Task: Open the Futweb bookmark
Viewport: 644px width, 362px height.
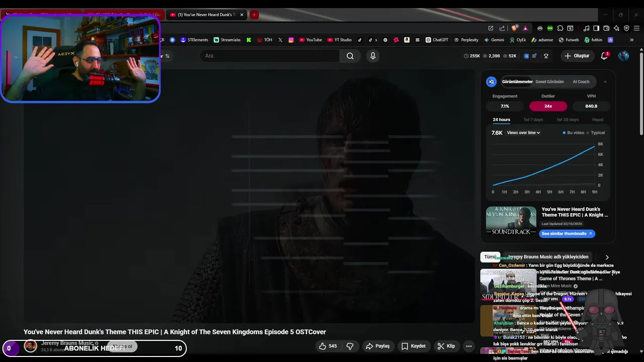Action: [569, 40]
